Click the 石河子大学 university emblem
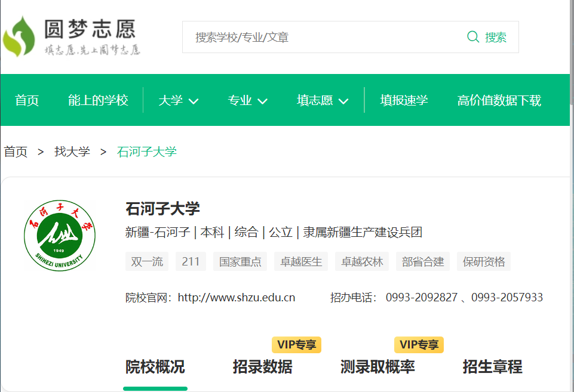 pos(59,236)
